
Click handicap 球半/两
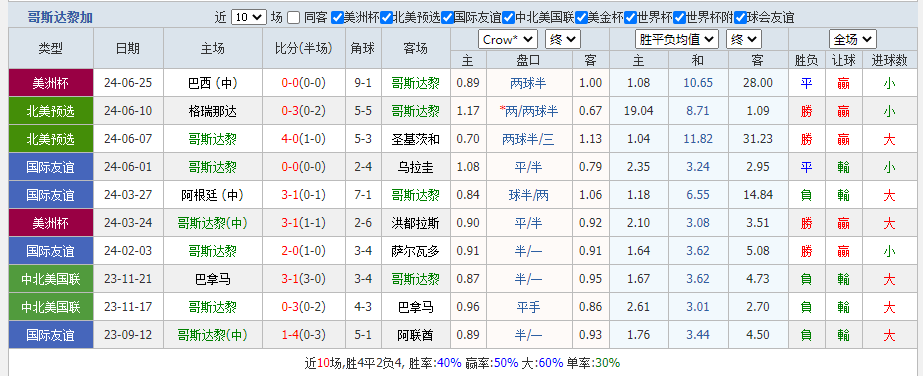(x=528, y=195)
